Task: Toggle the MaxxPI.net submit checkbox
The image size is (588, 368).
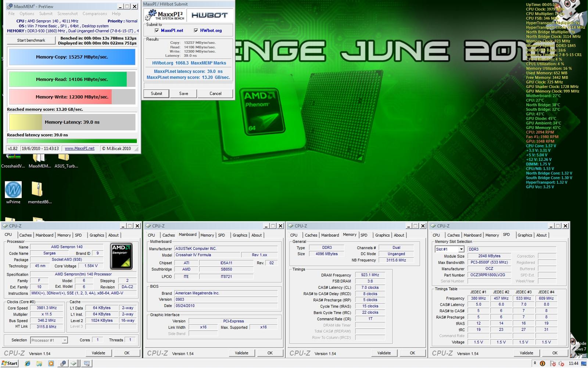Action: tap(157, 31)
